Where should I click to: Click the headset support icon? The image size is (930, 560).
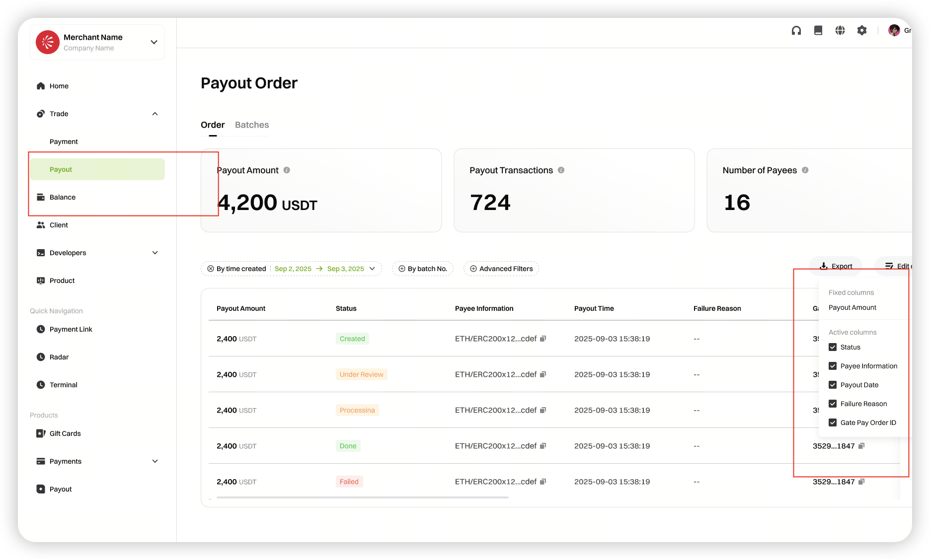pos(796,31)
